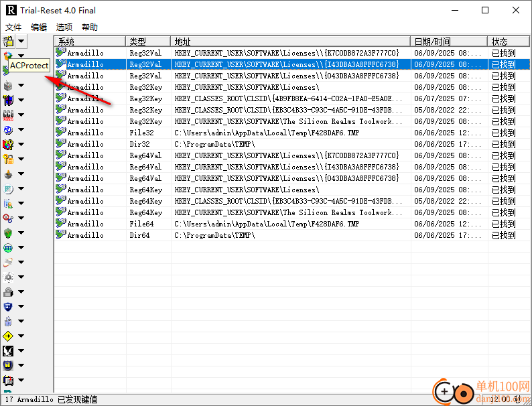Image resolution: width=532 pixels, height=406 pixels.
Task: Click the Trial-Reset 4.0 Final title bar icon
Action: coord(11,10)
